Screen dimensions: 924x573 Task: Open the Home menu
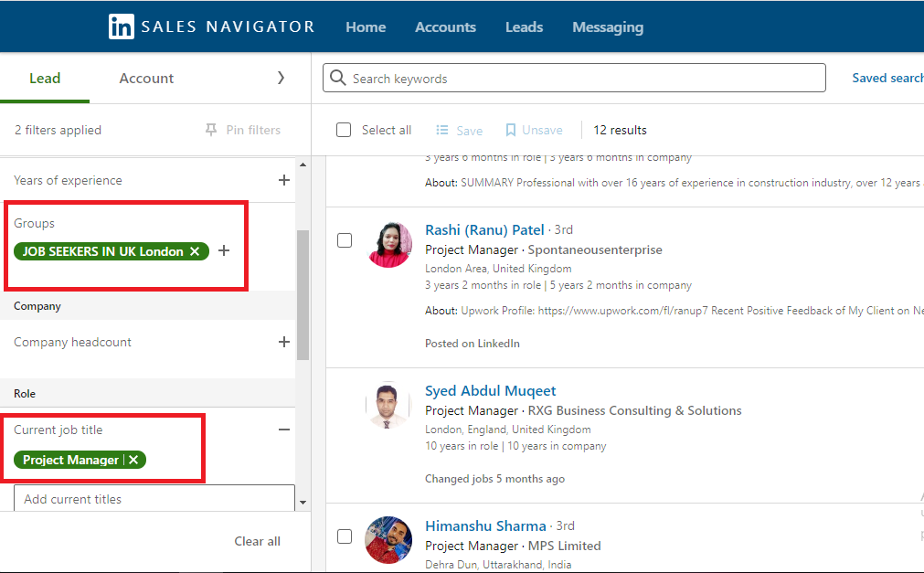pos(366,27)
